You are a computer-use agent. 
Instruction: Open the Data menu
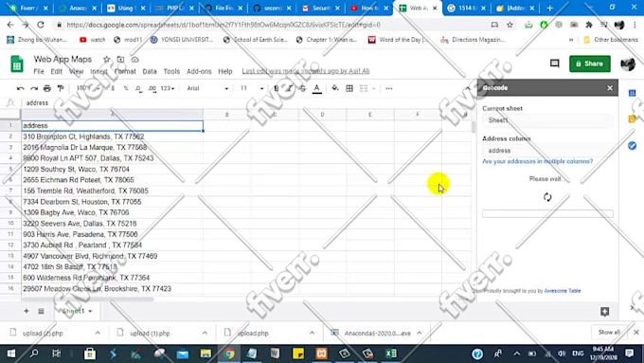150,71
